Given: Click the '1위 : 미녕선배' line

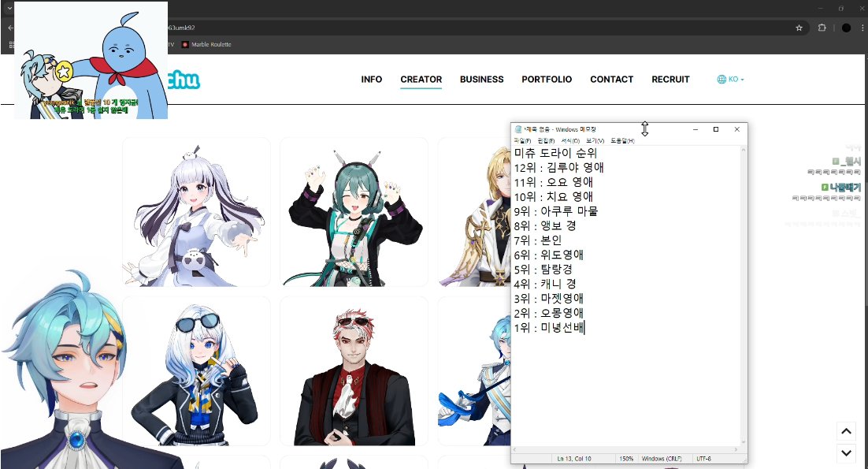Looking at the screenshot, I should 548,327.
